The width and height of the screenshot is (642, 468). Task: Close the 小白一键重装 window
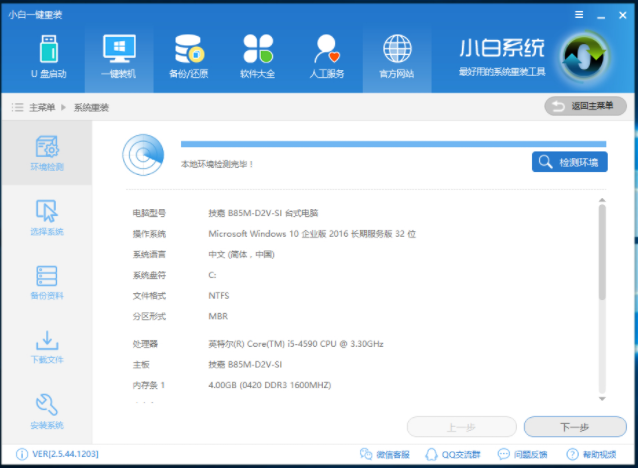(x=623, y=15)
